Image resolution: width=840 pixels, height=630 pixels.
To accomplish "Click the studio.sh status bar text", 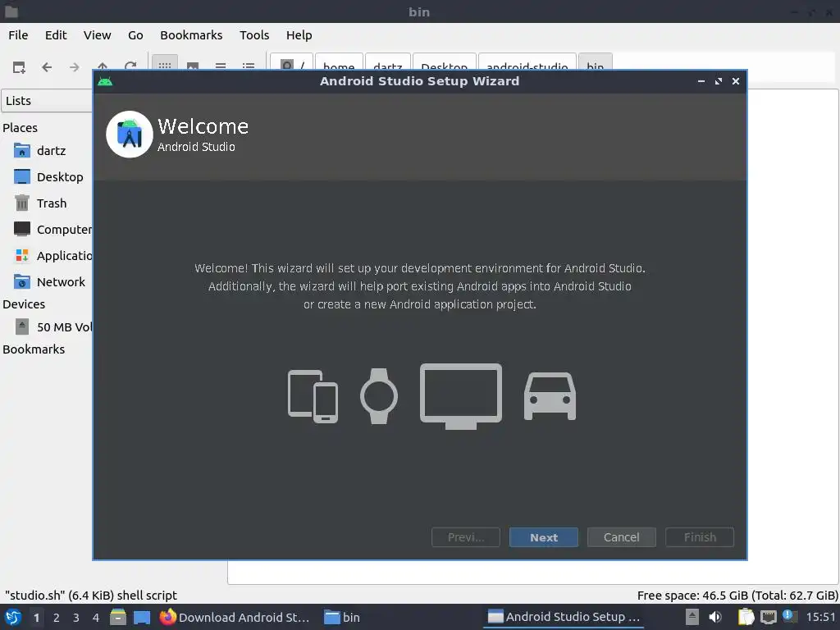I will pos(91,596).
